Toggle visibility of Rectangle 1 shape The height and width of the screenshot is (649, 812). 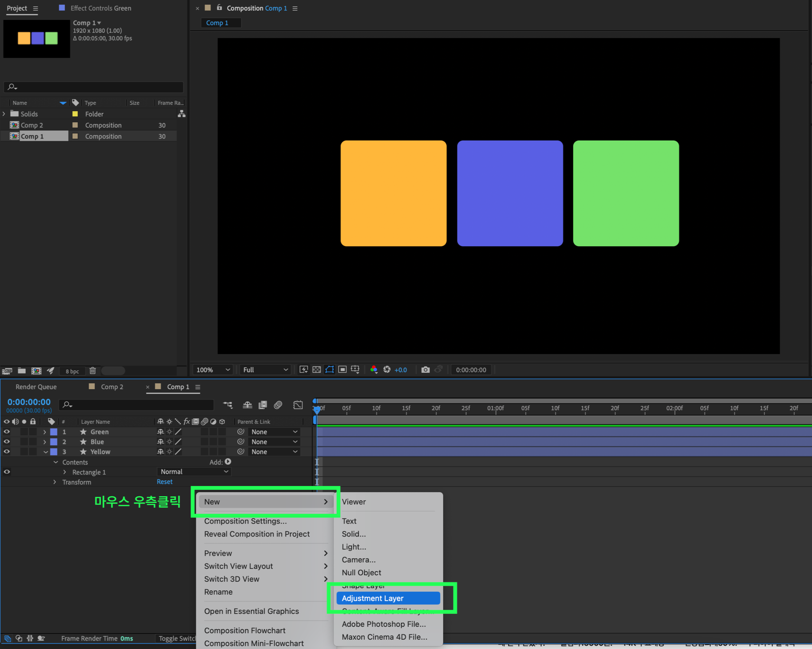(x=7, y=472)
